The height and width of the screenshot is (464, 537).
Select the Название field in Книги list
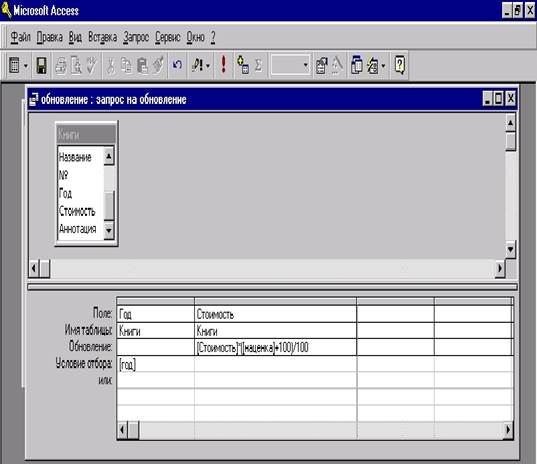coord(75,157)
